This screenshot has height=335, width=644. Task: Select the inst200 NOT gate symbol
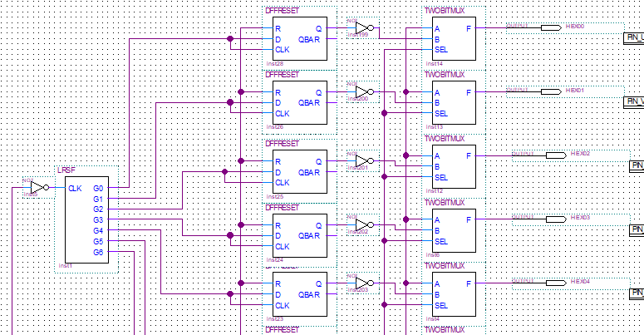point(363,92)
